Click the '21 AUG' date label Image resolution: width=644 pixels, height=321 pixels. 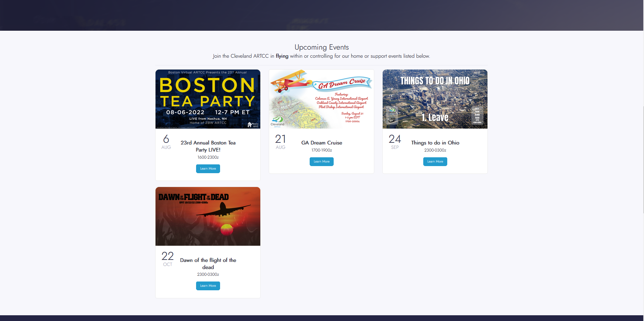tap(280, 142)
